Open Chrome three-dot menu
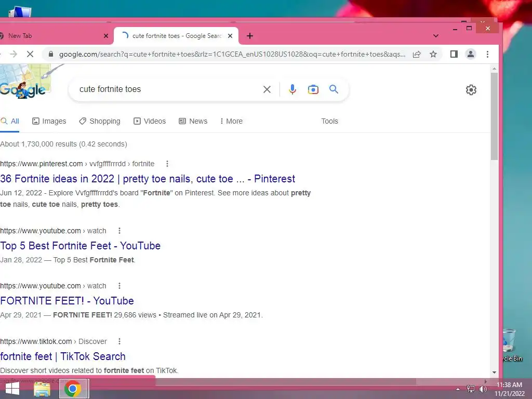 [487, 54]
